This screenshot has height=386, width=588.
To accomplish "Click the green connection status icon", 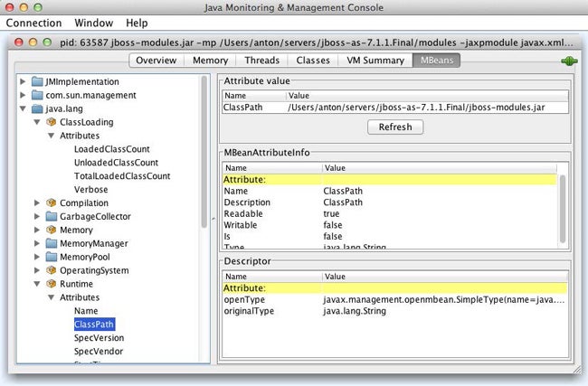I will (569, 61).
